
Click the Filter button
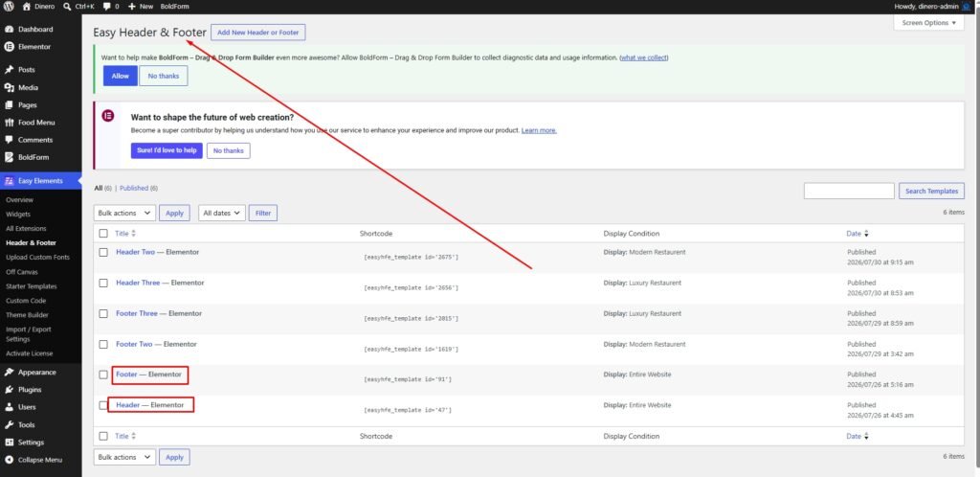click(263, 214)
